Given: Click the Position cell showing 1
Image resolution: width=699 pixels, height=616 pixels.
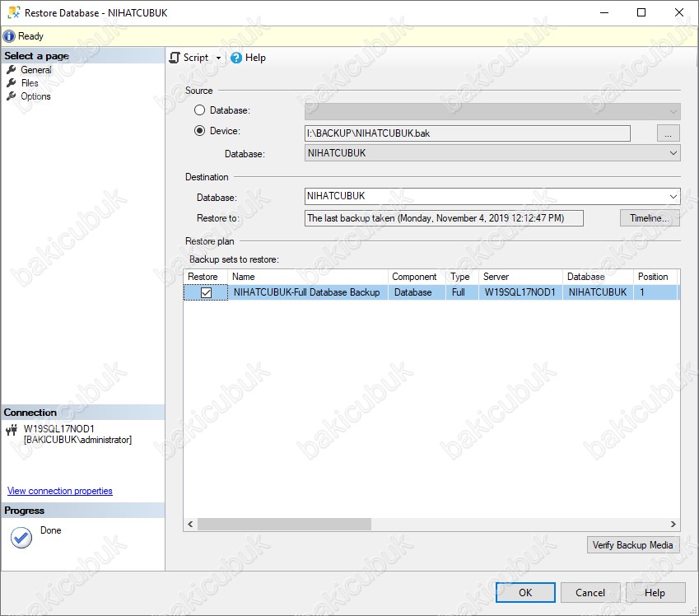Looking at the screenshot, I should pos(655,292).
